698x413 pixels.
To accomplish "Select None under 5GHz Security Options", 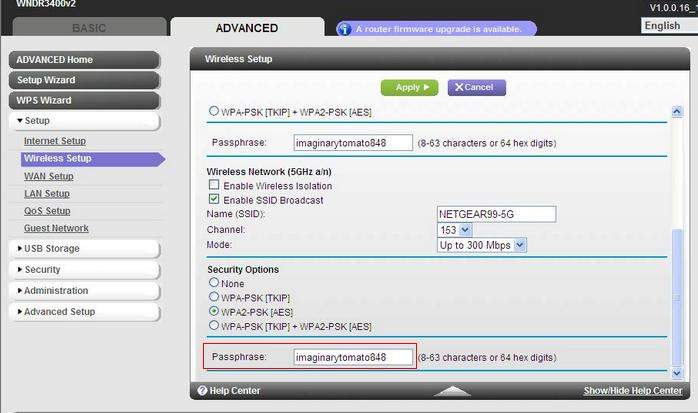I will [214, 283].
